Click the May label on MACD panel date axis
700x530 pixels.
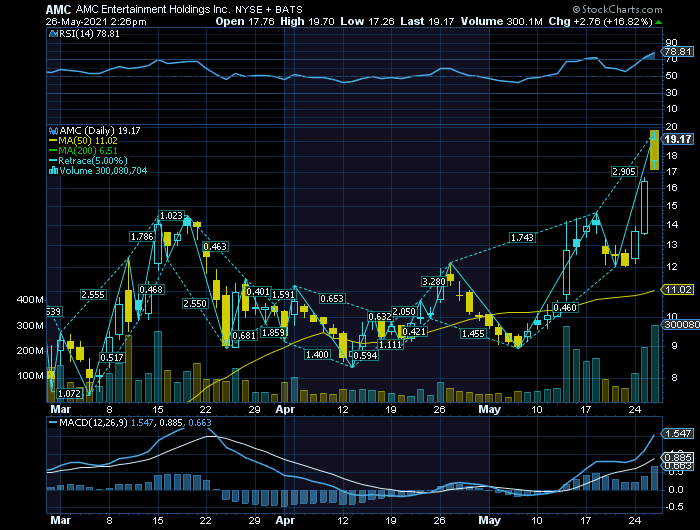(x=489, y=520)
